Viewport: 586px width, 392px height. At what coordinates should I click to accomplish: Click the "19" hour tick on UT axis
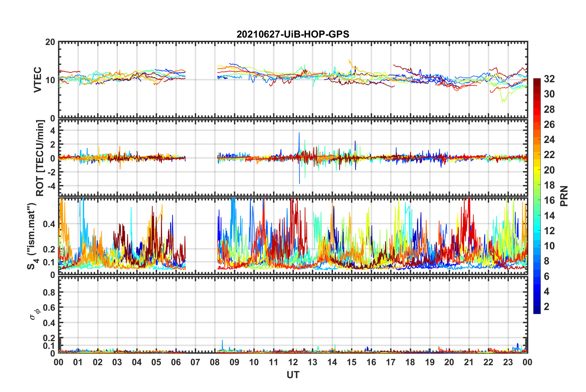[x=430, y=362]
